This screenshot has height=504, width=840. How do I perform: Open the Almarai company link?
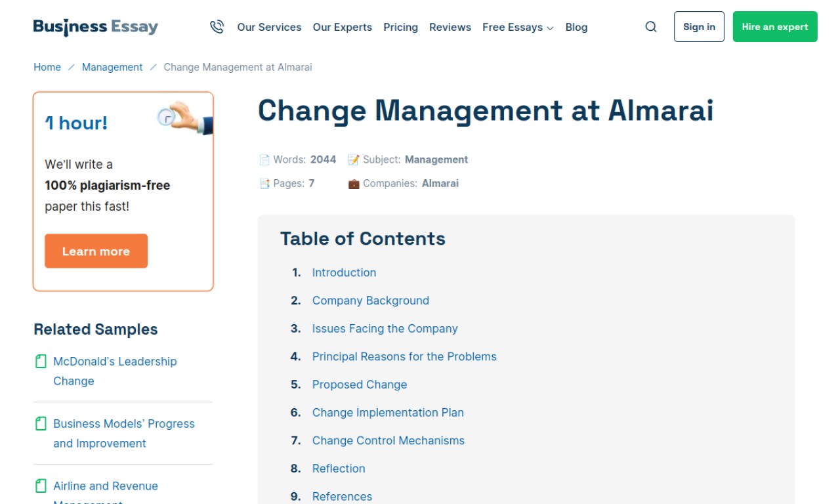[440, 183]
